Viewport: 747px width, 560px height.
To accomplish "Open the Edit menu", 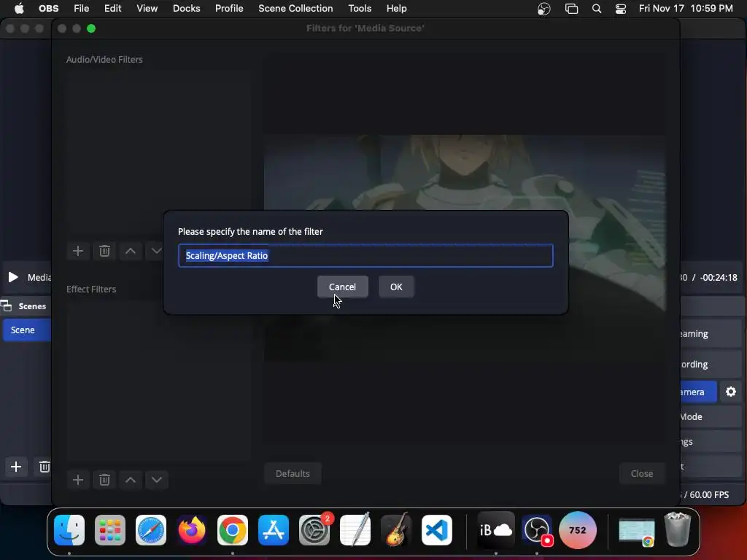I will tap(113, 8).
